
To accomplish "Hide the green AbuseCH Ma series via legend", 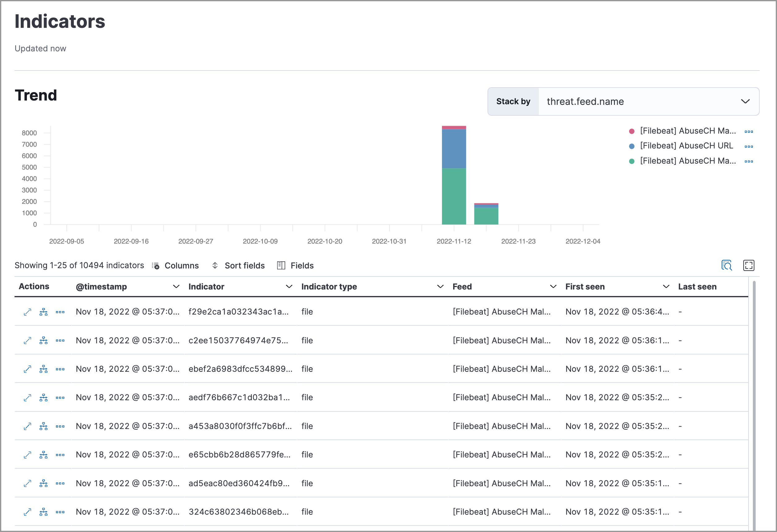I will 686,161.
